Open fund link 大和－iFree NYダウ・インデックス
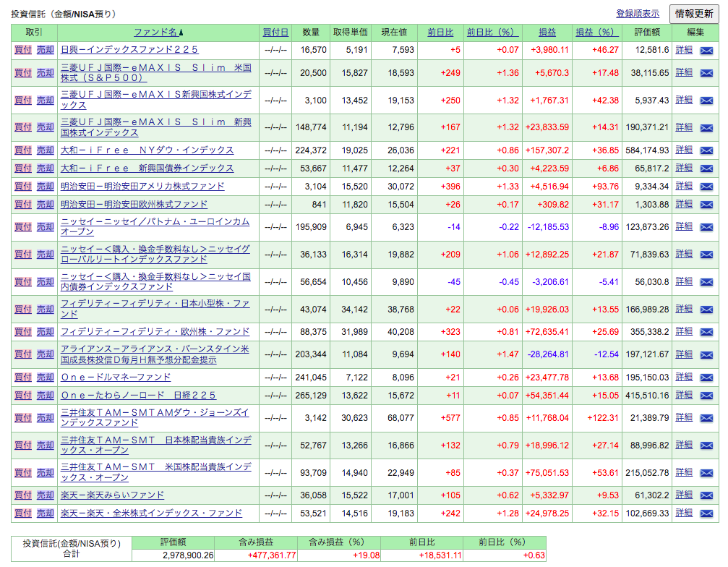728x567 pixels. pyautogui.click(x=147, y=150)
